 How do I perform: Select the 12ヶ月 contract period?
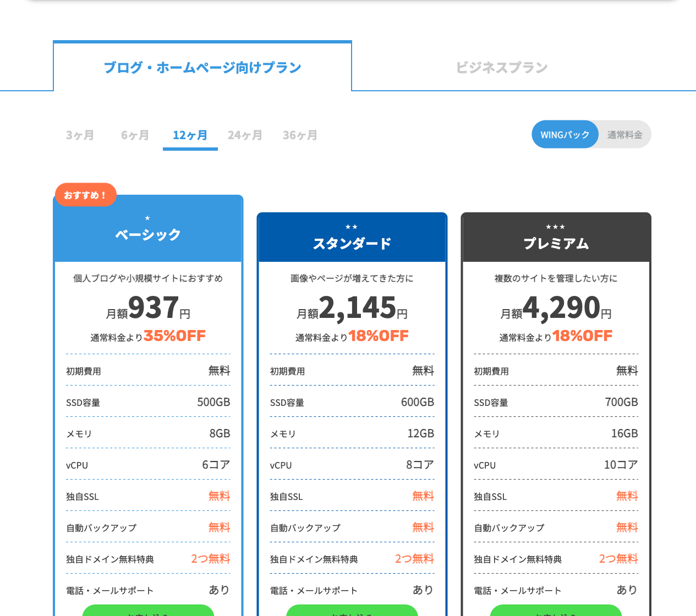[x=190, y=135]
